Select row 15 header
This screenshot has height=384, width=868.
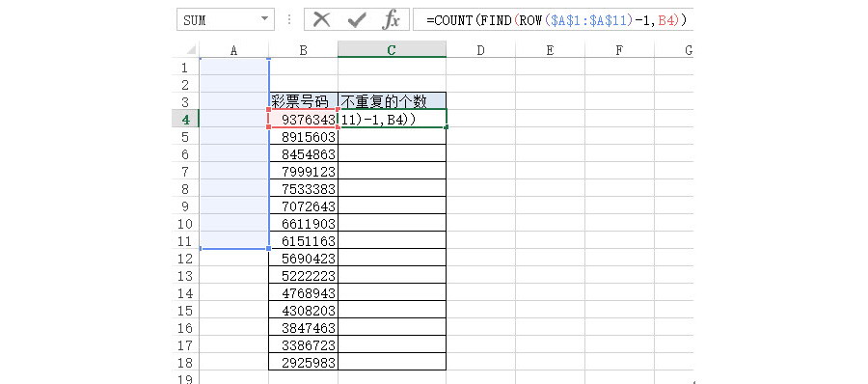(x=185, y=310)
